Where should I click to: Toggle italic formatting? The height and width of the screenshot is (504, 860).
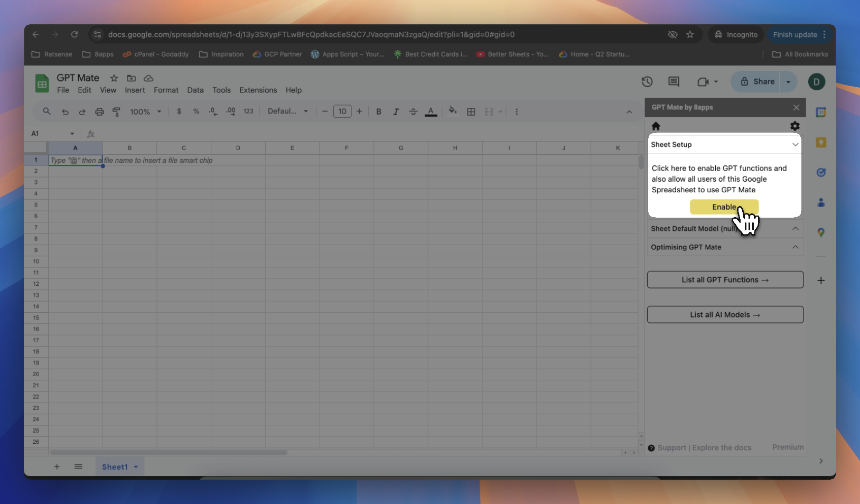coord(396,111)
